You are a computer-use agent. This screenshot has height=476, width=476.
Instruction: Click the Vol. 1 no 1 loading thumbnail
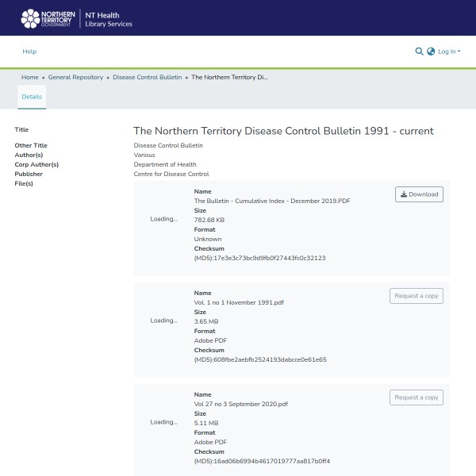click(163, 321)
